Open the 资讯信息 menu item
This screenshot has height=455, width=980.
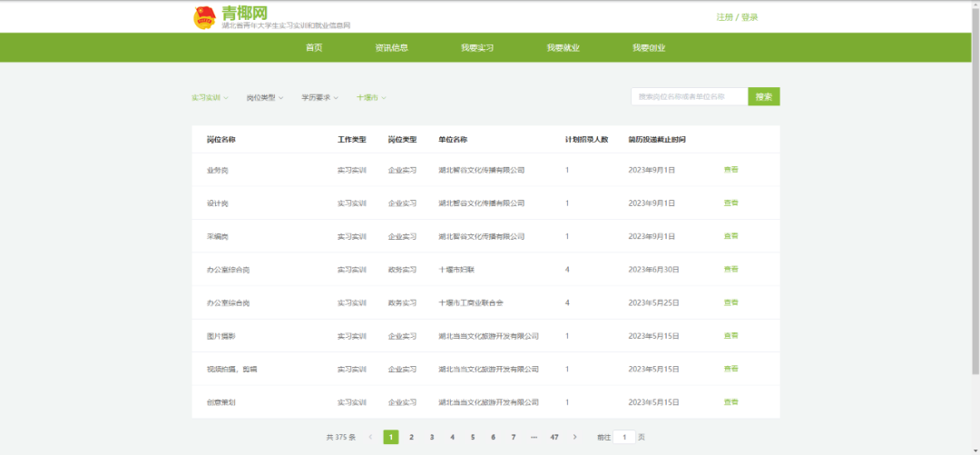(392, 47)
